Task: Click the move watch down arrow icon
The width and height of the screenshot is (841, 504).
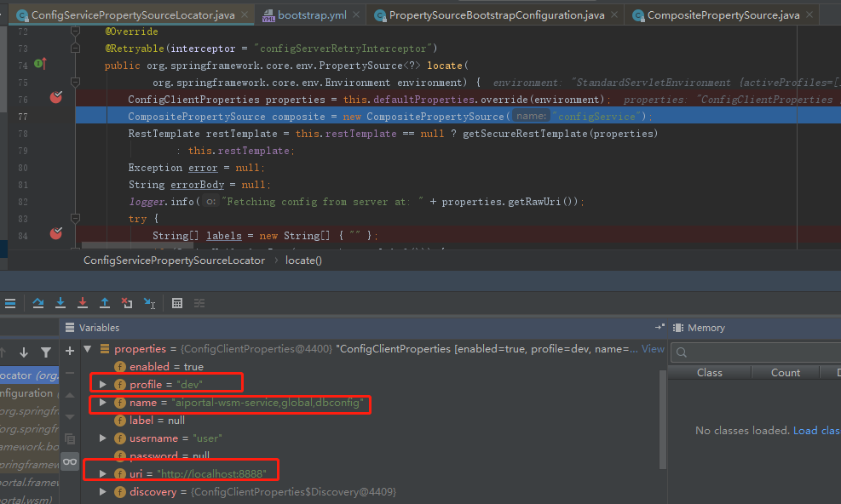Action: coord(70,417)
